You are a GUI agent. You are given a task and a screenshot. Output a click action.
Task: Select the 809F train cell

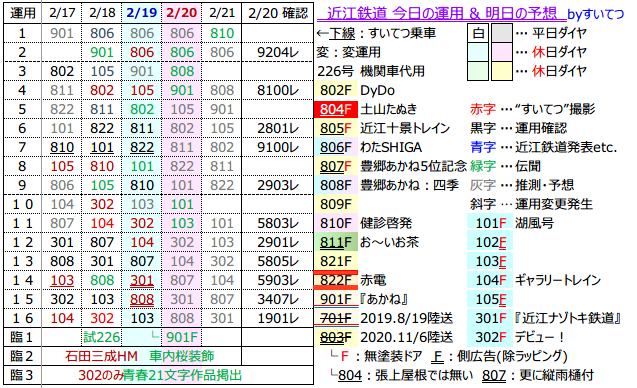pos(335,204)
